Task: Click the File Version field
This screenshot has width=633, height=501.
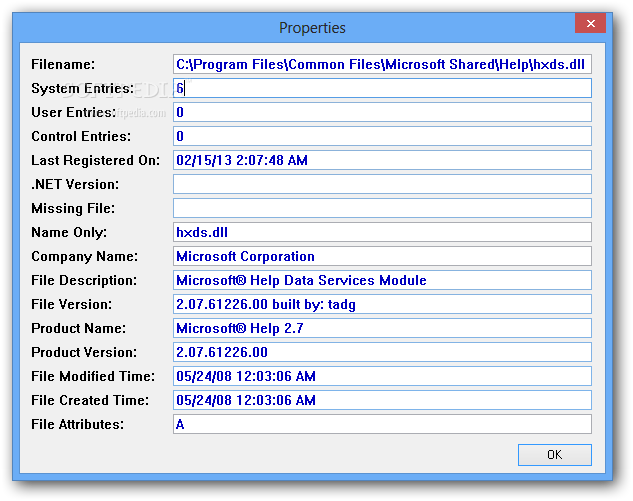Action: click(x=382, y=304)
